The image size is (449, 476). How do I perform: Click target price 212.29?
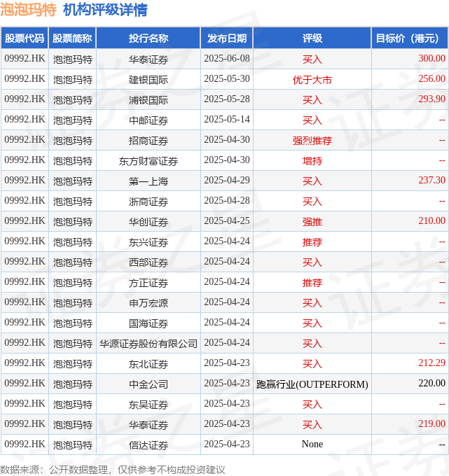[x=431, y=363]
